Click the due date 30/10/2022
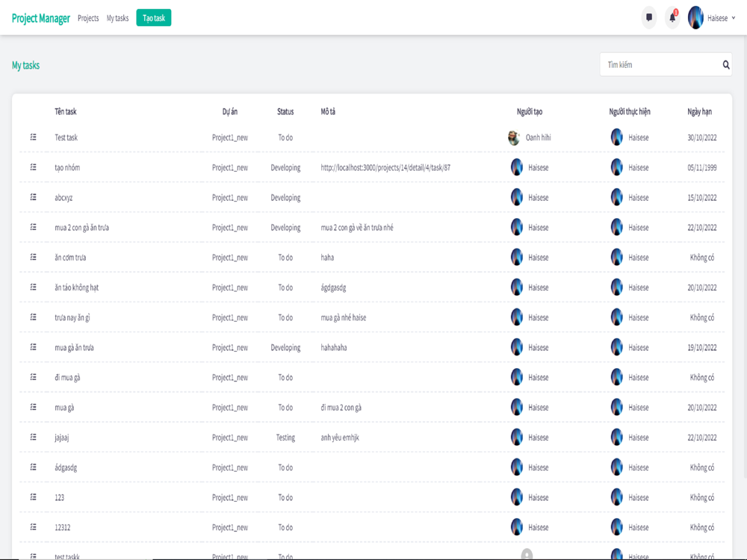 click(701, 137)
